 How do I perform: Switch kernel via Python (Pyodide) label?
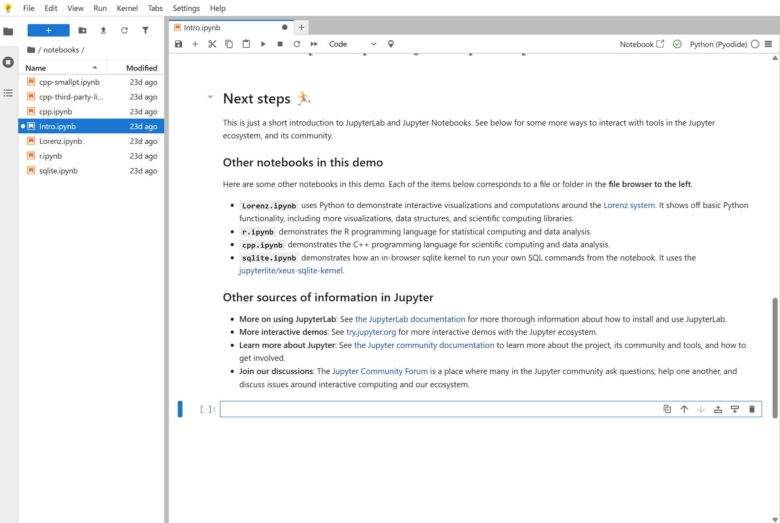coord(718,44)
